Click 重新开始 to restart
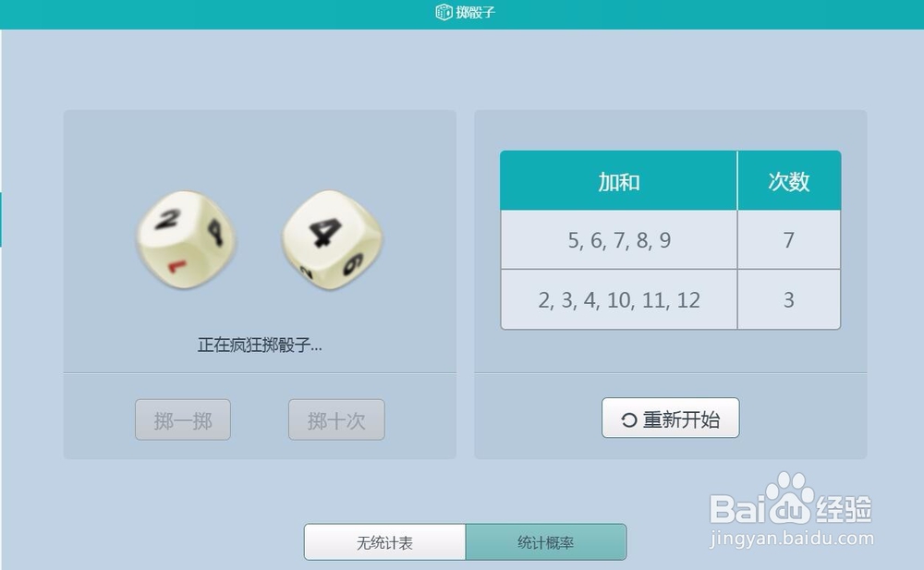This screenshot has height=570, width=924. click(670, 418)
